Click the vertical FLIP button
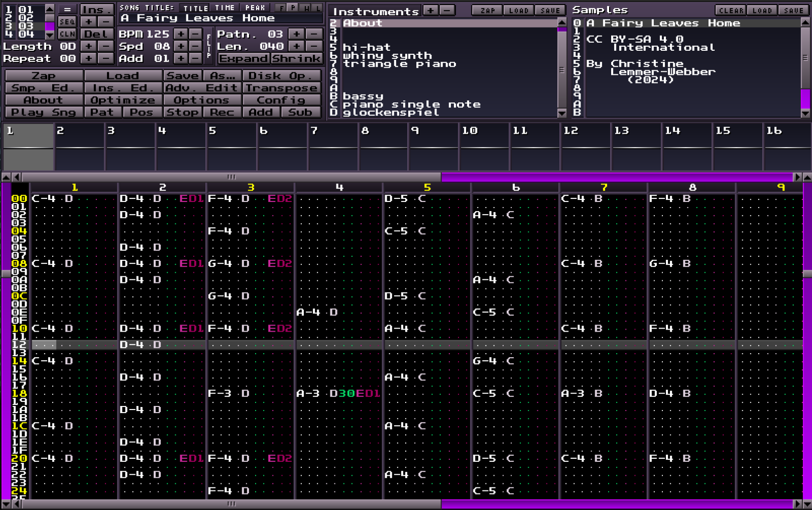 [x=209, y=46]
